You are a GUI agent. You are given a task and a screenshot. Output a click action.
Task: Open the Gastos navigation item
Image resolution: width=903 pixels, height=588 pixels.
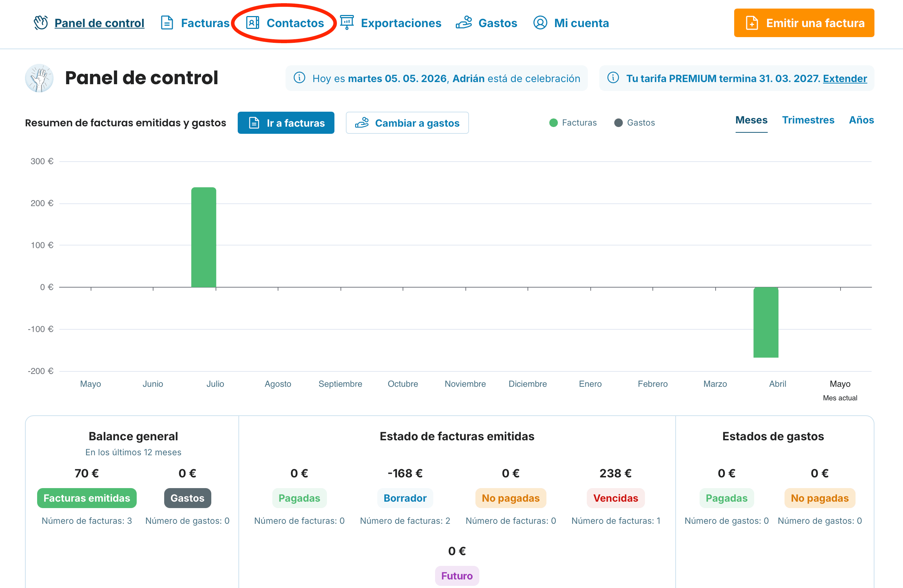498,23
